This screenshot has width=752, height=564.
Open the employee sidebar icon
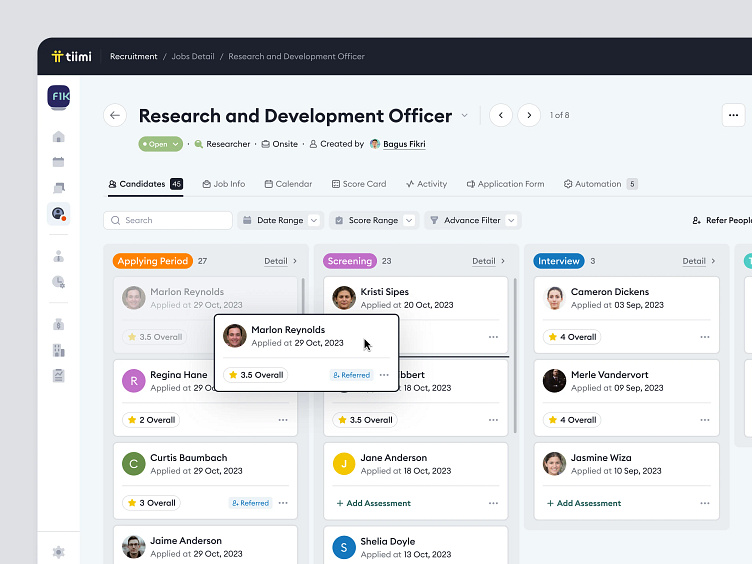coord(59,257)
